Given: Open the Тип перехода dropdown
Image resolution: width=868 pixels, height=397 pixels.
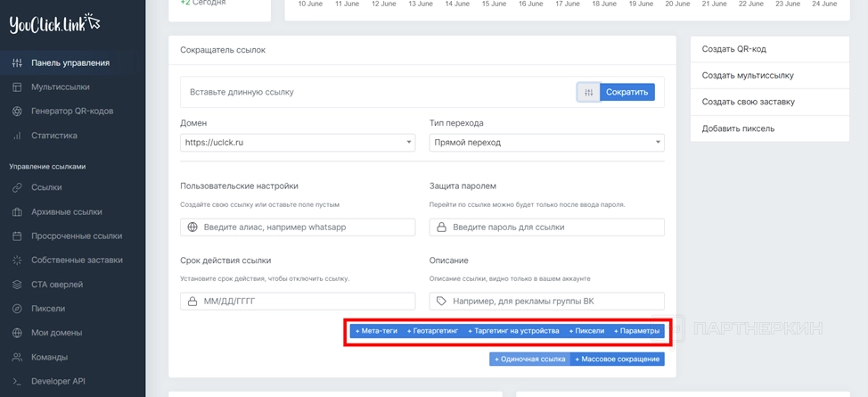Looking at the screenshot, I should (x=546, y=143).
